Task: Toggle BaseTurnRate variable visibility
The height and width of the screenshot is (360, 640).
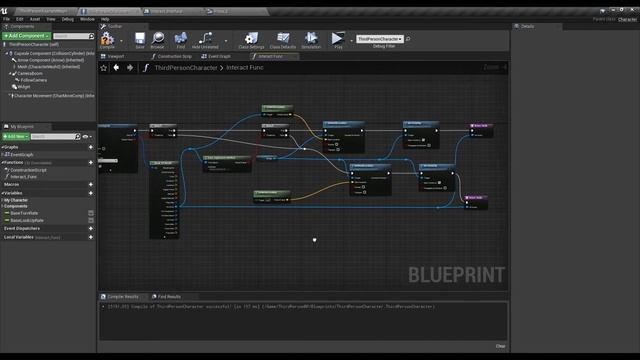Action: [91, 213]
